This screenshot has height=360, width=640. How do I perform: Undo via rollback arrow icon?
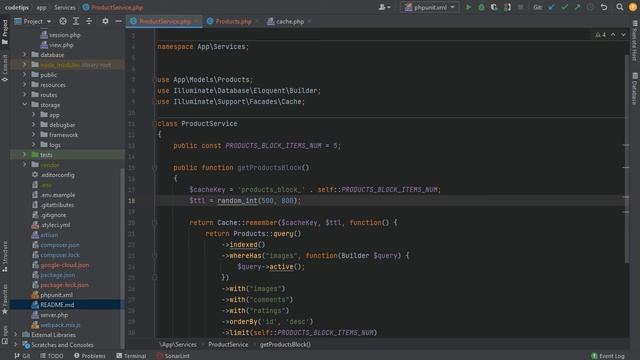point(604,7)
